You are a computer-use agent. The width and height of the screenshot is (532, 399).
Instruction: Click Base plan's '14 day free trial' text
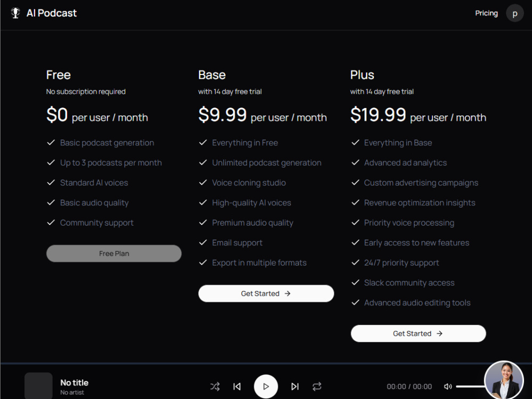pos(237,92)
